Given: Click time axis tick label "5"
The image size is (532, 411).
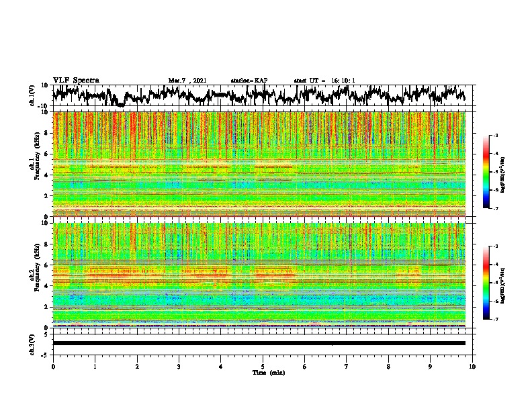Looking at the screenshot, I should click(x=263, y=367).
